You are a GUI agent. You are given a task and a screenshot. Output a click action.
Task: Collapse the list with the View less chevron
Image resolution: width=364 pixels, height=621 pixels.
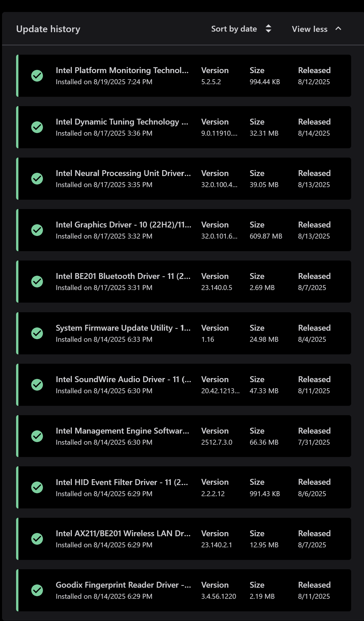[338, 29]
